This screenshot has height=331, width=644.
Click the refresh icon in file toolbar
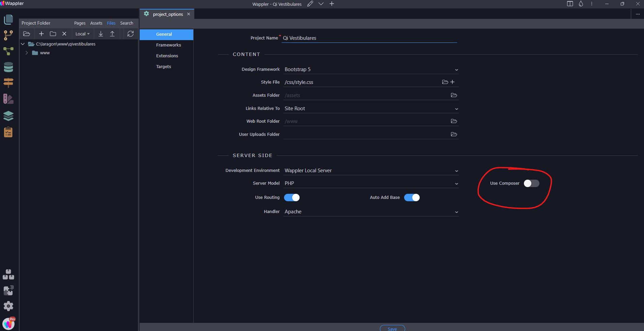coord(131,34)
